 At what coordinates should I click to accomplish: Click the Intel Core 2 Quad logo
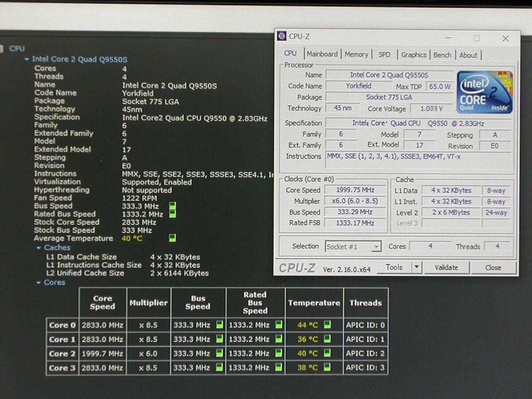pos(485,92)
